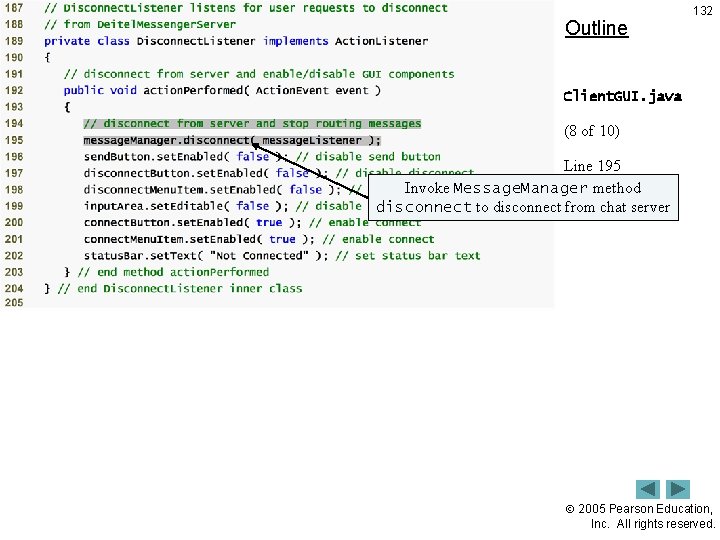Select highlighted comment 'disconnect from server and stop routing messages'
720x540 pixels.
click(x=252, y=124)
